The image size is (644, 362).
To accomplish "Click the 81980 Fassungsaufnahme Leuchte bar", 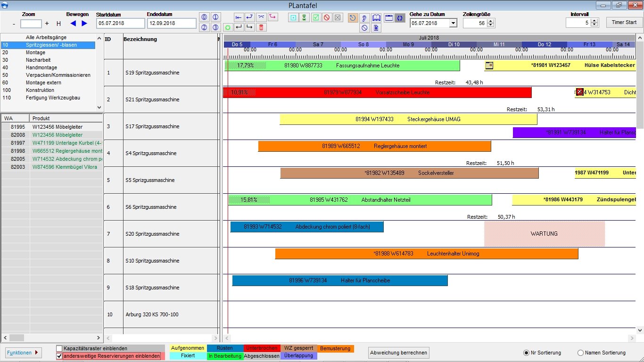I will tap(342, 66).
